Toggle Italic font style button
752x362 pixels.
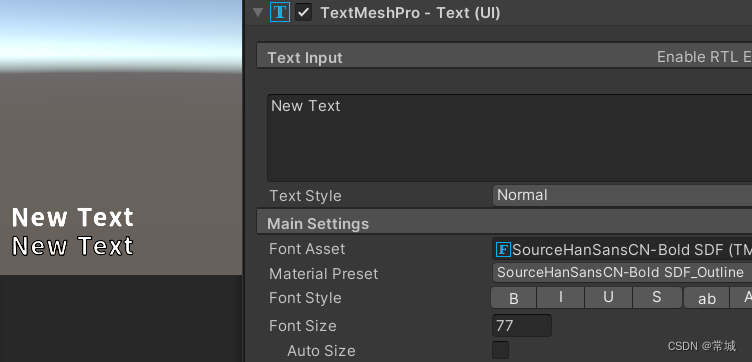pos(561,298)
